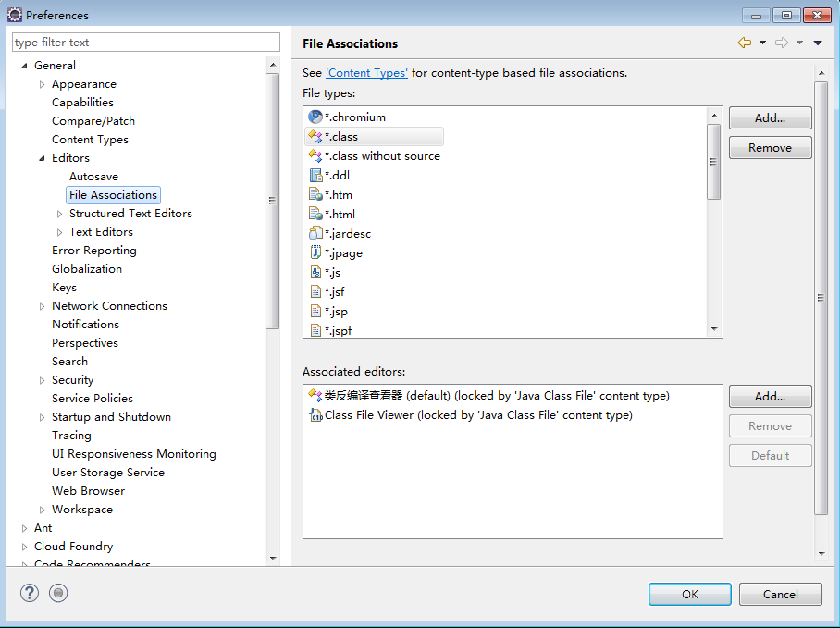Click the *.jsp file icon
The image size is (840, 628).
[x=315, y=311]
